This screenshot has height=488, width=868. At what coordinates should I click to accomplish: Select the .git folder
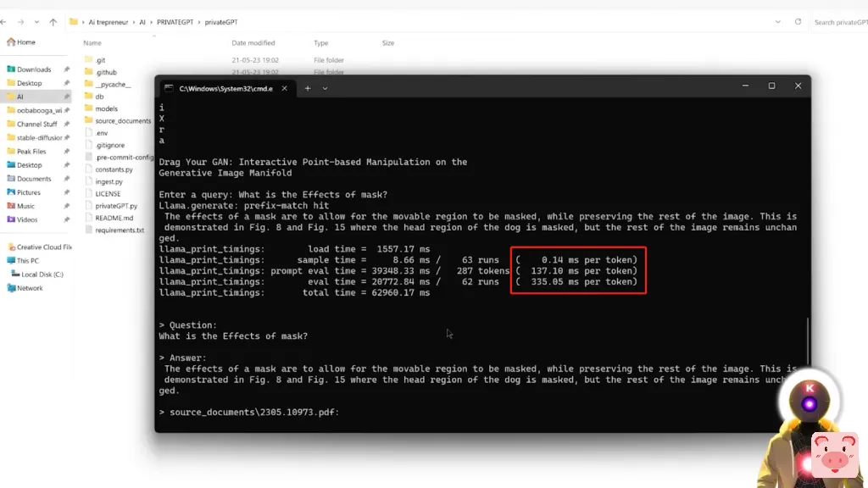pyautogui.click(x=100, y=60)
